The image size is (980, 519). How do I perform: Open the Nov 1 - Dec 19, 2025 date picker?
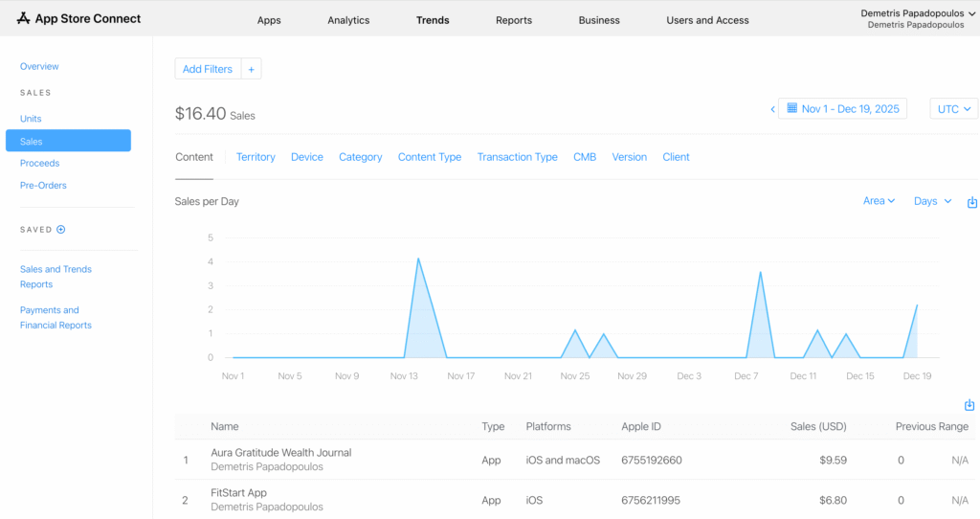pyautogui.click(x=842, y=109)
